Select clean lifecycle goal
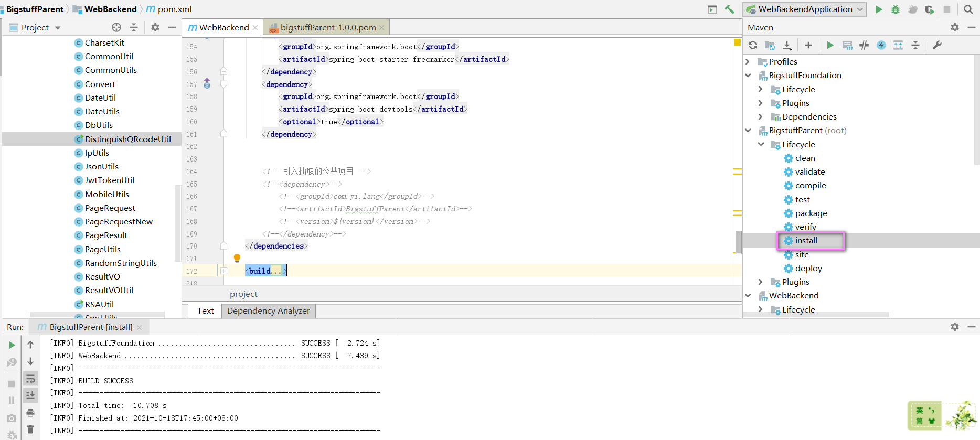Image resolution: width=980 pixels, height=440 pixels. (805, 158)
